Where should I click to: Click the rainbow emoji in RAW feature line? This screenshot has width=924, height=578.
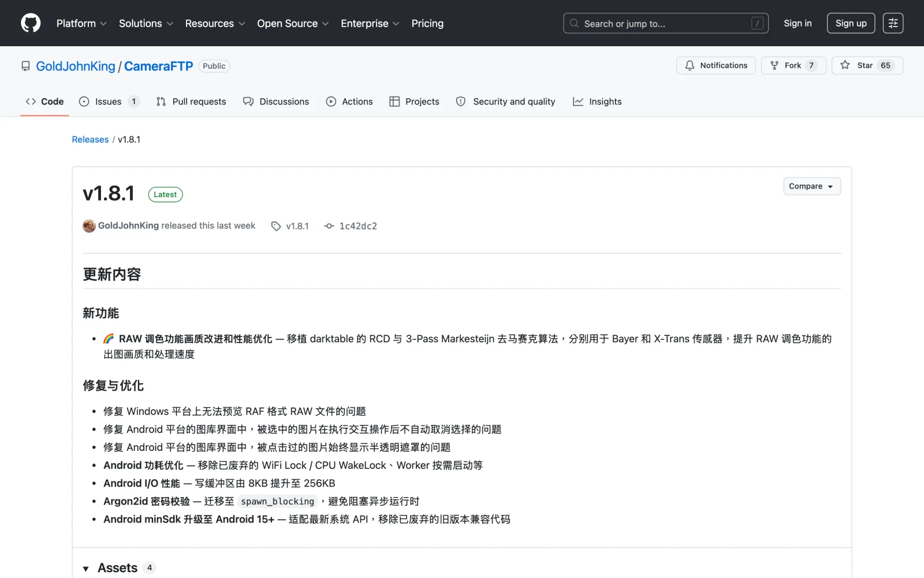[x=109, y=339]
